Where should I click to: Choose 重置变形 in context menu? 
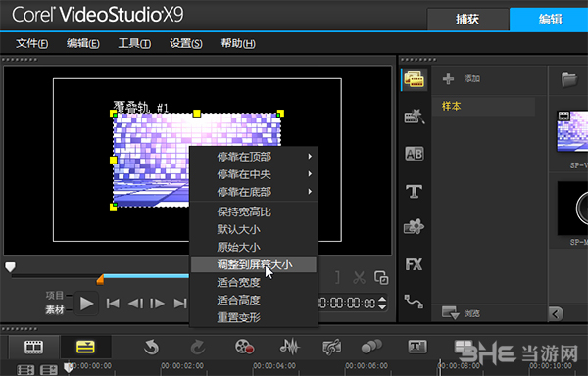(254, 317)
